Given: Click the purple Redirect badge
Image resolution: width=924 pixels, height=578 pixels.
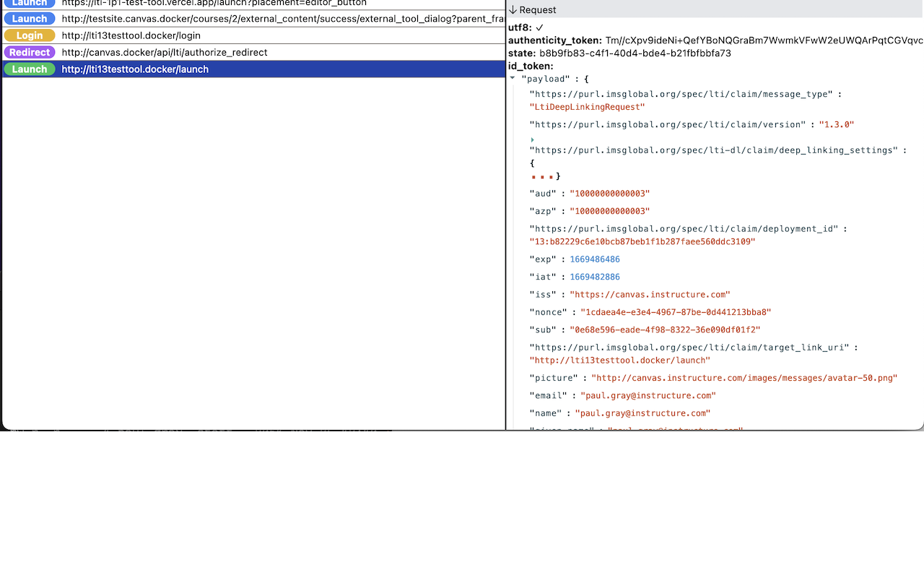Looking at the screenshot, I should click(x=30, y=52).
